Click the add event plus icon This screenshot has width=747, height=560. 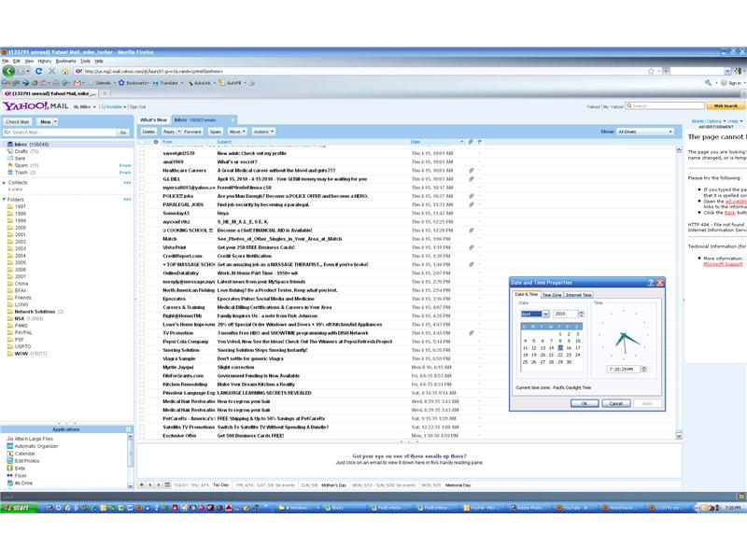[142, 484]
